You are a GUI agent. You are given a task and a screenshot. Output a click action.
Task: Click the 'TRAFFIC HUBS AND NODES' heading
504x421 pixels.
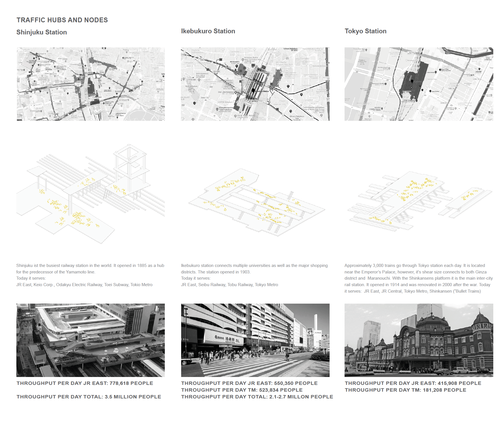(x=62, y=20)
